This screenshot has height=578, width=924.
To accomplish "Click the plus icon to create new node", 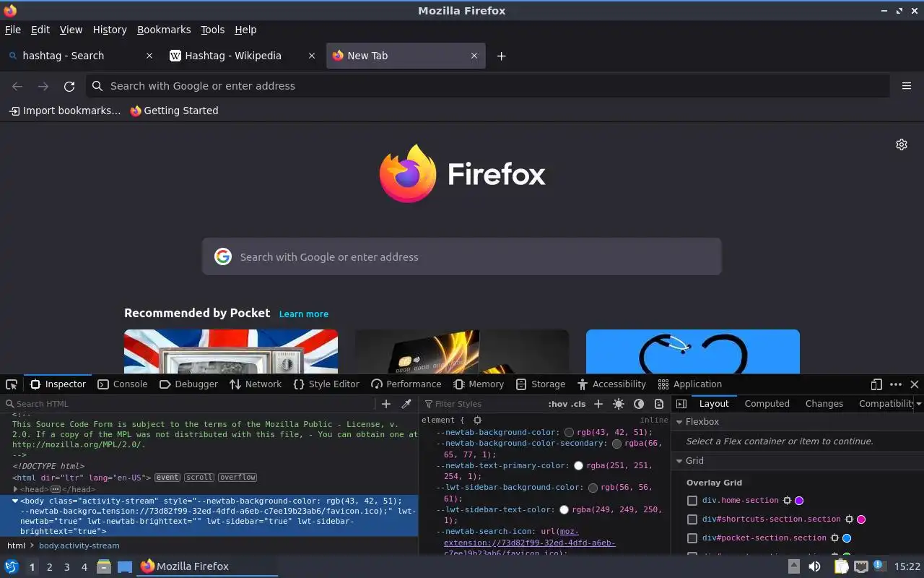I will [386, 404].
